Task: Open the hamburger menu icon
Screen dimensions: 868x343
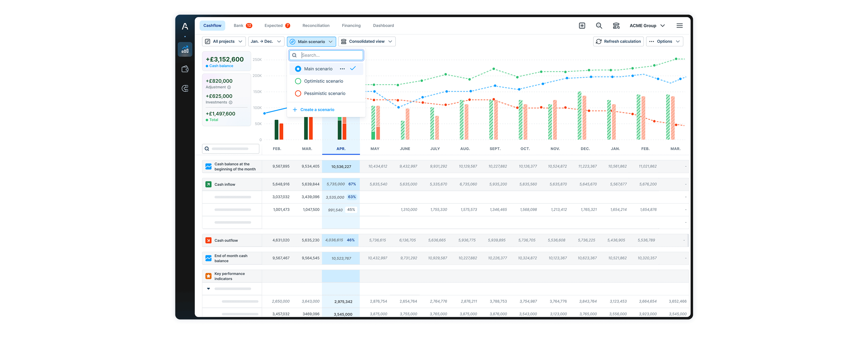Action: pyautogui.click(x=679, y=26)
